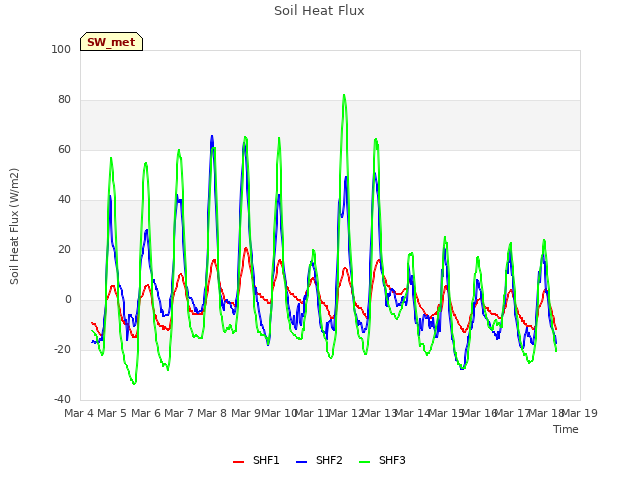Click the SW_met annotation label

click(111, 42)
